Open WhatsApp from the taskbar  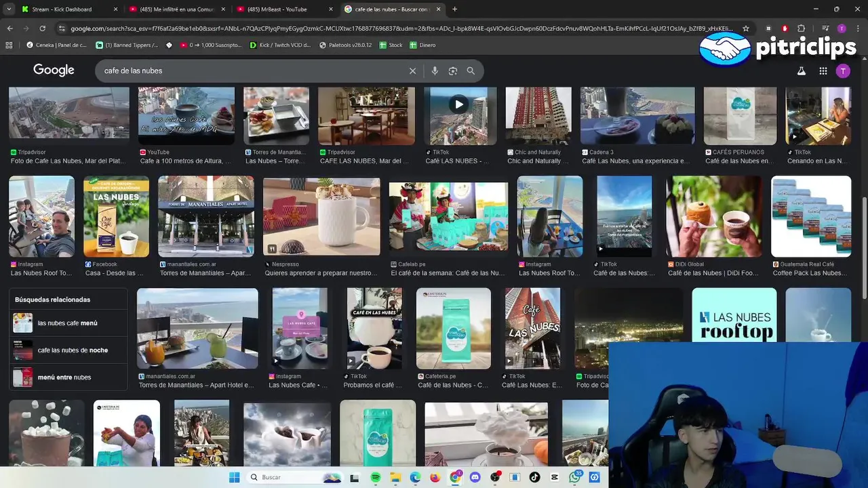click(575, 477)
